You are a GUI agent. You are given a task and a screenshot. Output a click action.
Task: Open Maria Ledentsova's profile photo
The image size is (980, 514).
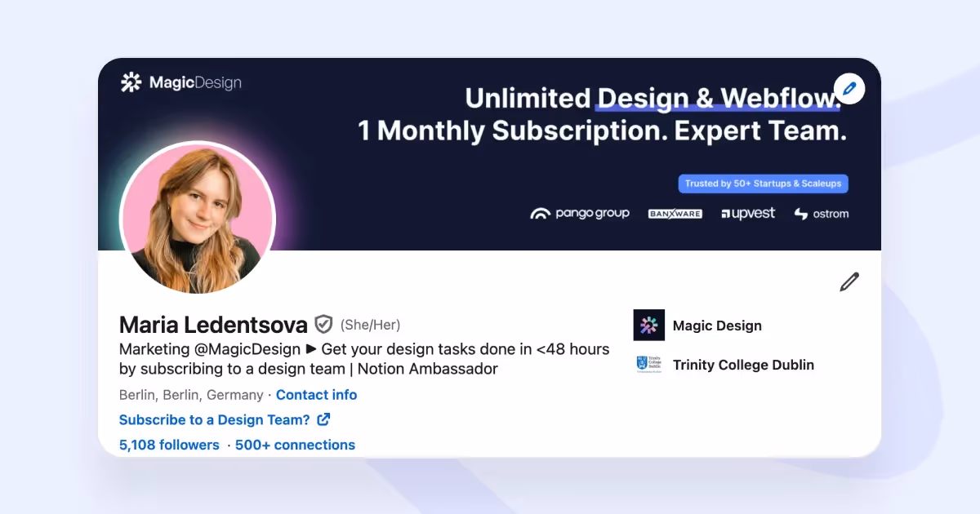(198, 218)
